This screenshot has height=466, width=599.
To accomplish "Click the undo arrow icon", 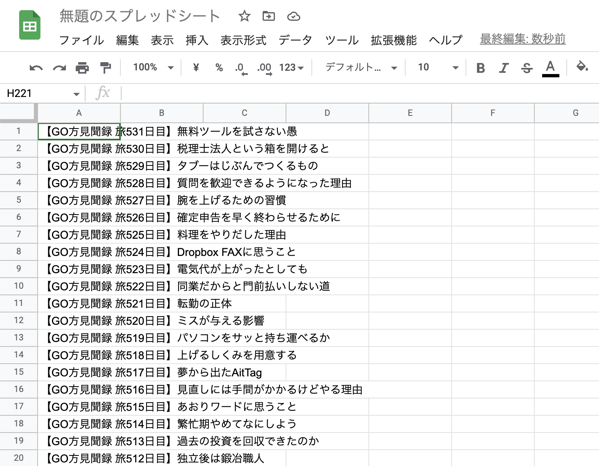I will tap(36, 68).
